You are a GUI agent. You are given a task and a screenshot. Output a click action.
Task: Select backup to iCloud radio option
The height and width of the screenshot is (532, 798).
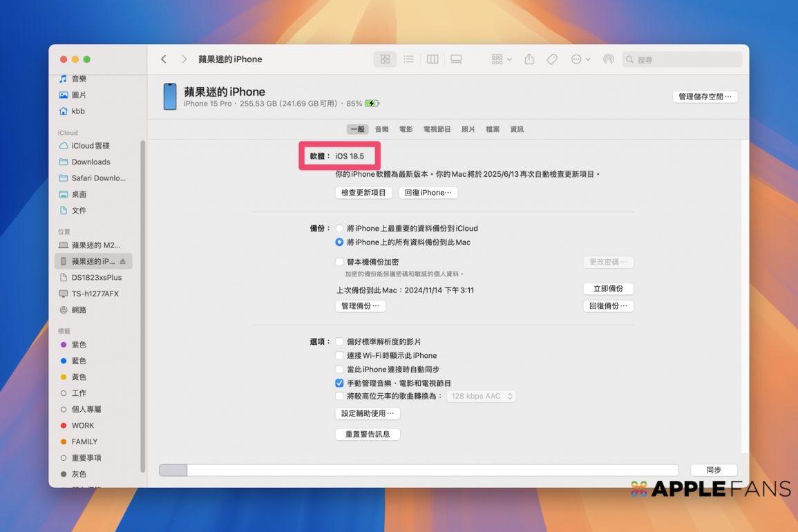[x=339, y=228]
